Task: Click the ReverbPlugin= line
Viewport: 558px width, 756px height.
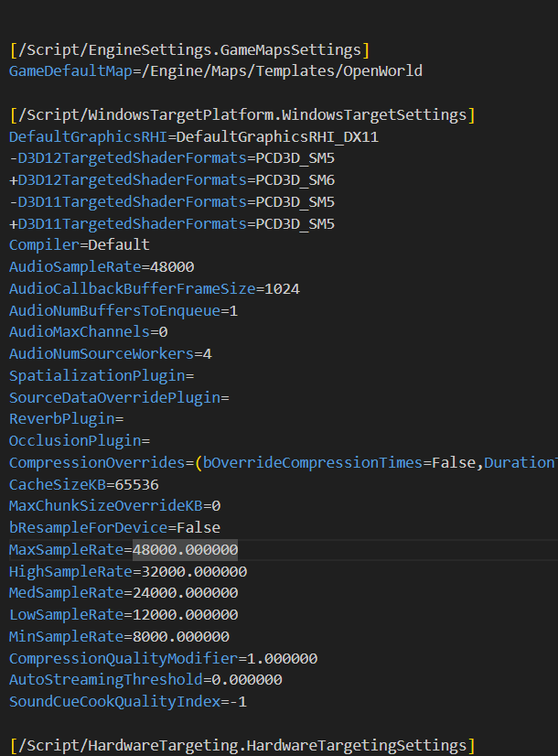Action: point(67,419)
